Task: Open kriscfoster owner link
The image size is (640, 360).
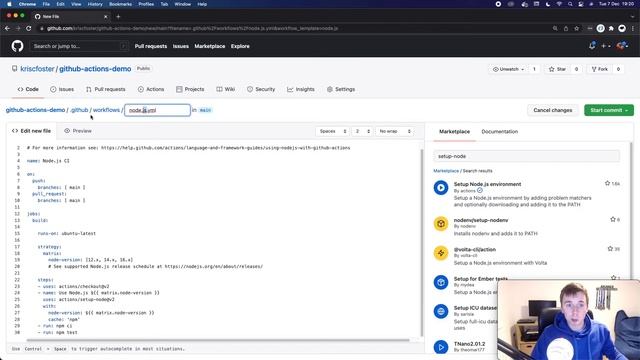Action: pyautogui.click(x=37, y=69)
